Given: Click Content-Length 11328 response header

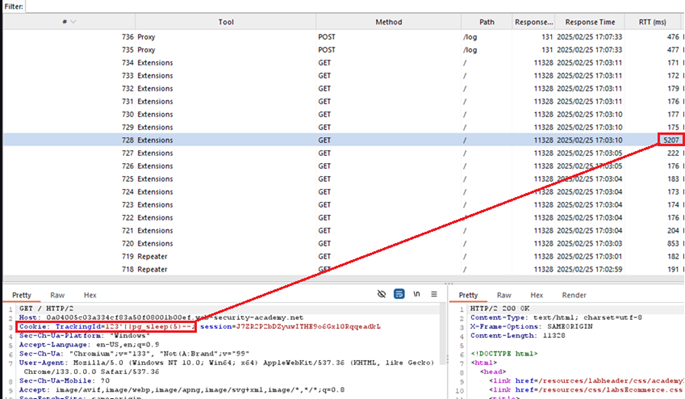Looking at the screenshot, I should (518, 336).
